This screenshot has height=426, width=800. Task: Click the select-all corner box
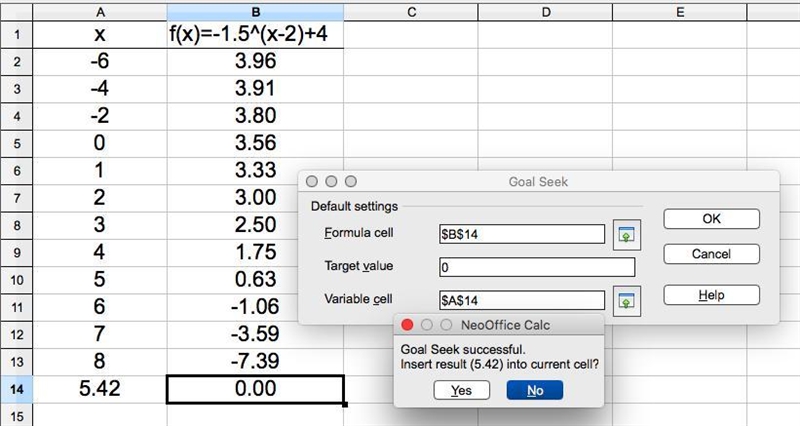coord(16,12)
